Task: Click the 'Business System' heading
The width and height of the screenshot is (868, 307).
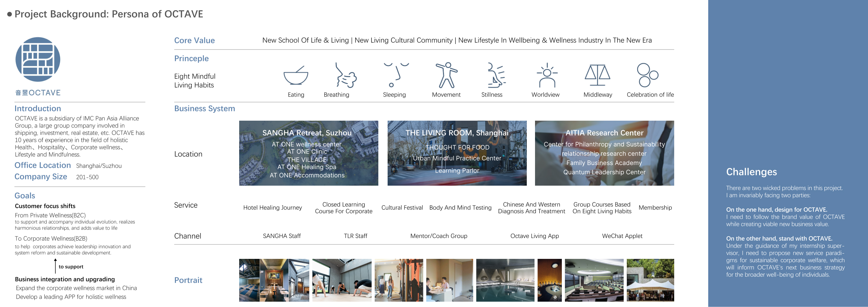Action: coord(204,109)
